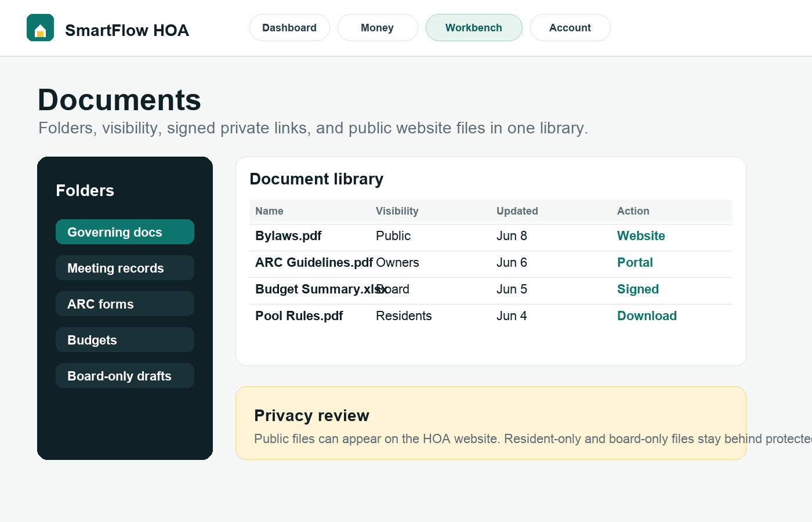Image resolution: width=812 pixels, height=522 pixels.
Task: Click the Documents page title
Action: pos(119,100)
